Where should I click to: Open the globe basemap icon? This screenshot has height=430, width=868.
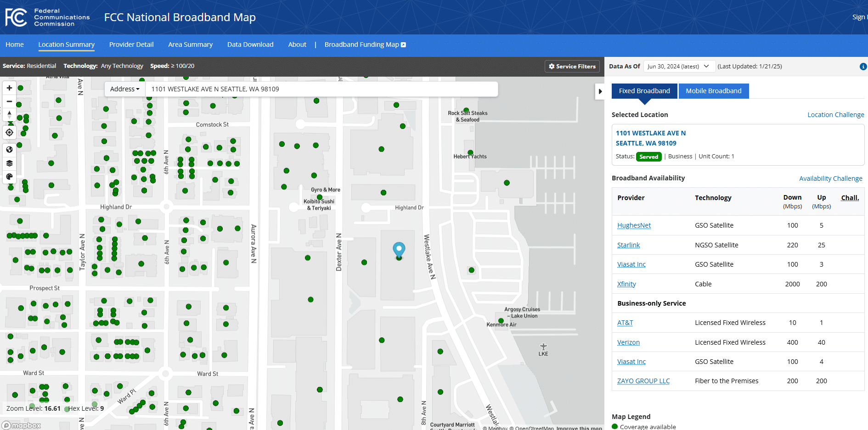click(9, 149)
